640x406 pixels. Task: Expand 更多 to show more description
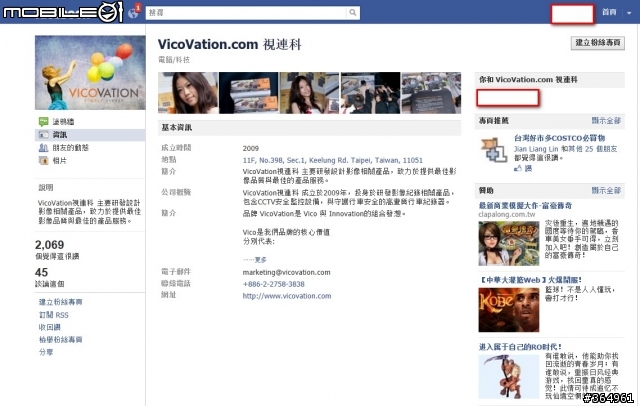point(260,260)
